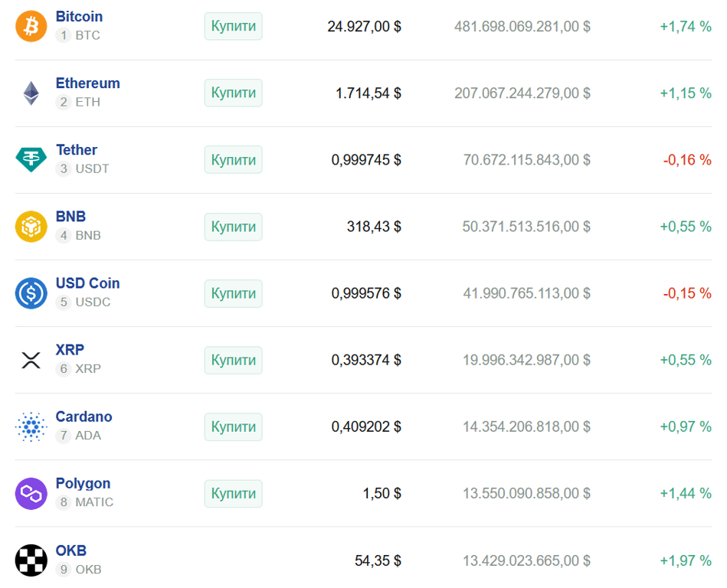This screenshot has width=727, height=588.
Task: Click BNB market cap 50.371.513.516,00 $
Action: click(x=527, y=227)
